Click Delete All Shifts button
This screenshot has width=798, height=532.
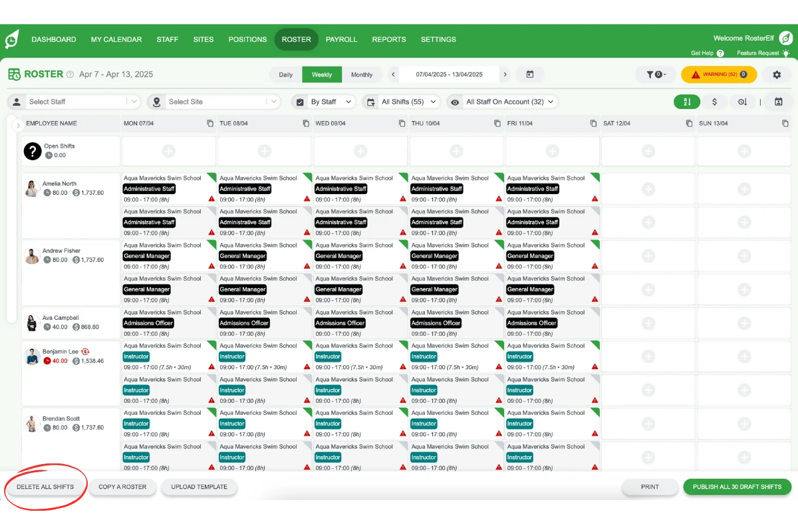[x=45, y=487]
